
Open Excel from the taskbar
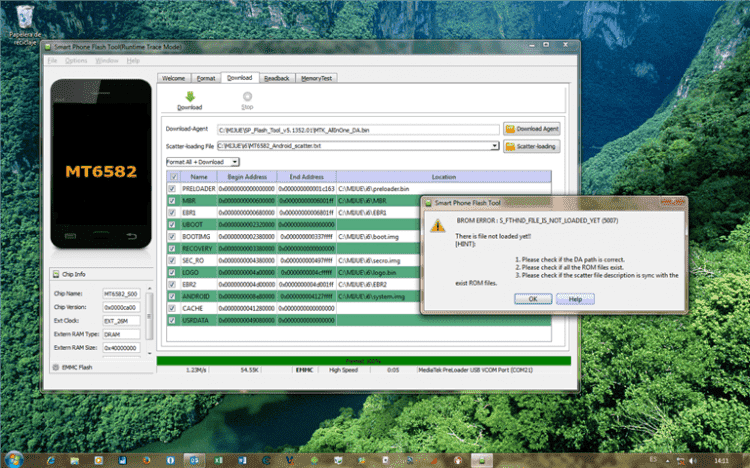point(218,460)
